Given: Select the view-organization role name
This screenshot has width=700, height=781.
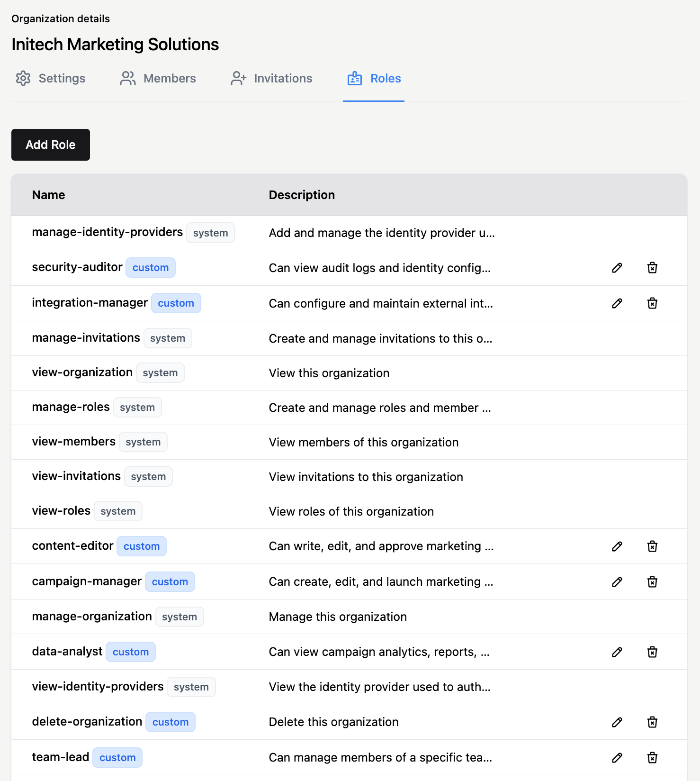Looking at the screenshot, I should click(x=82, y=372).
